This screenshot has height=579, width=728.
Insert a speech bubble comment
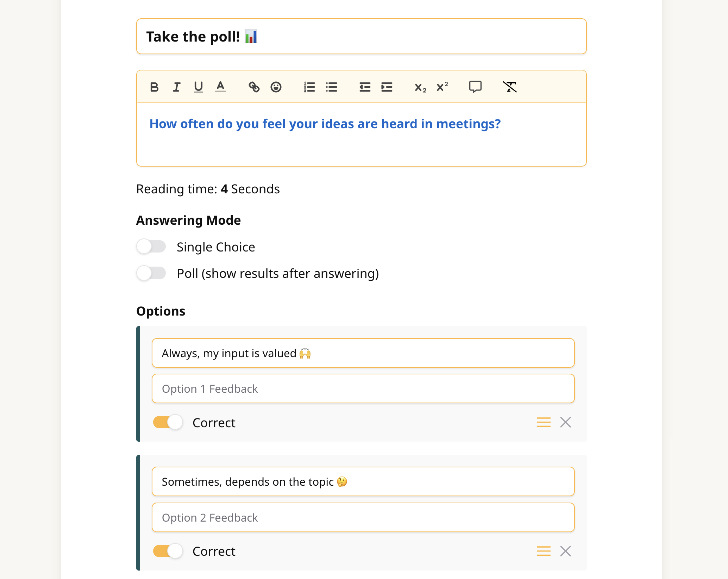(475, 87)
